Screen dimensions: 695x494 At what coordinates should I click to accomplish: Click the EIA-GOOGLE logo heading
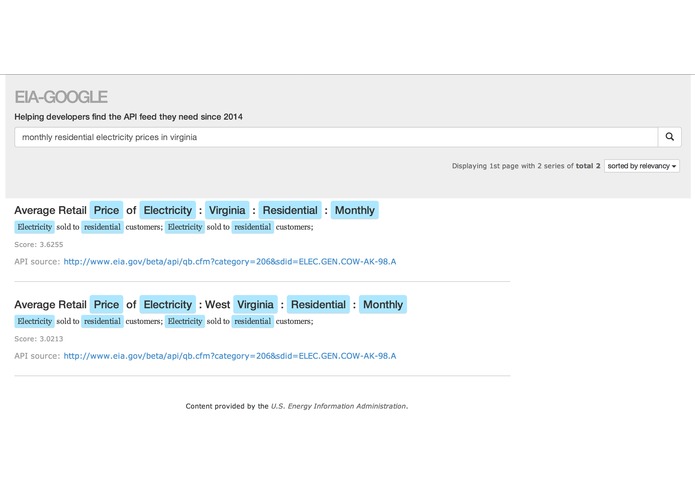[x=61, y=97]
